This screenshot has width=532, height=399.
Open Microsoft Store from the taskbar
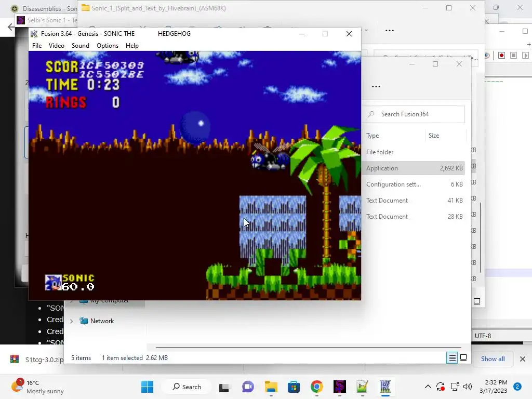coord(294,387)
